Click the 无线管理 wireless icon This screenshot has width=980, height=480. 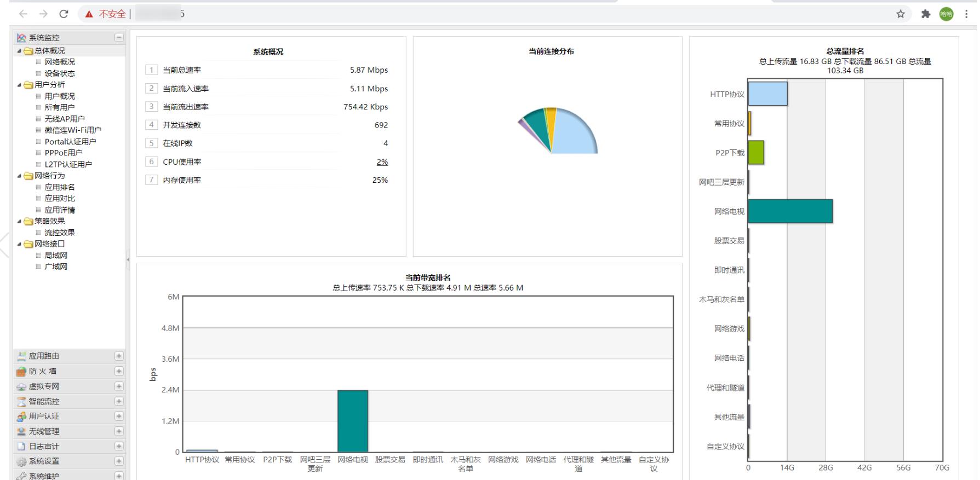(21, 432)
